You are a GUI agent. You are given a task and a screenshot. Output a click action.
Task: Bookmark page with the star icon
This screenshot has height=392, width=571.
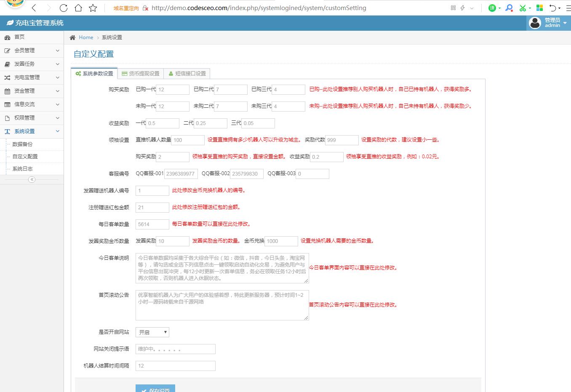pyautogui.click(x=93, y=8)
